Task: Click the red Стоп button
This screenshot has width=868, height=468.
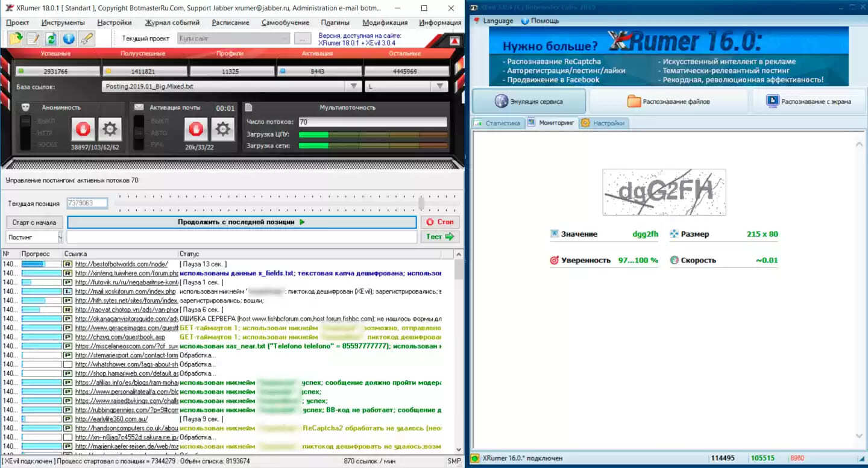Action: (440, 222)
